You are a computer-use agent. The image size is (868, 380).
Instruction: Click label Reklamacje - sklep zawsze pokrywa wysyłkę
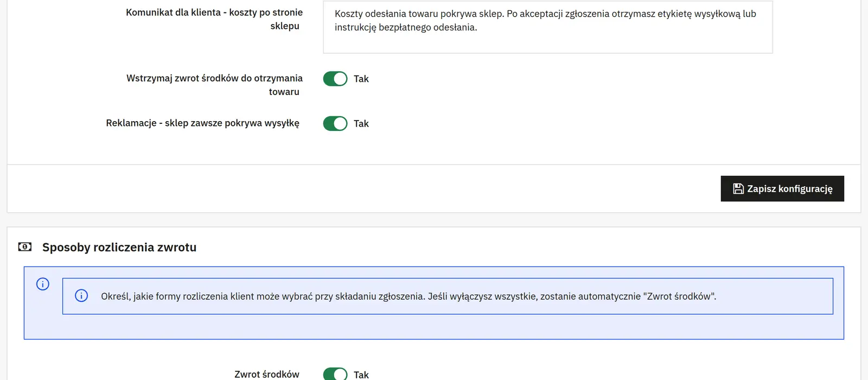click(203, 123)
